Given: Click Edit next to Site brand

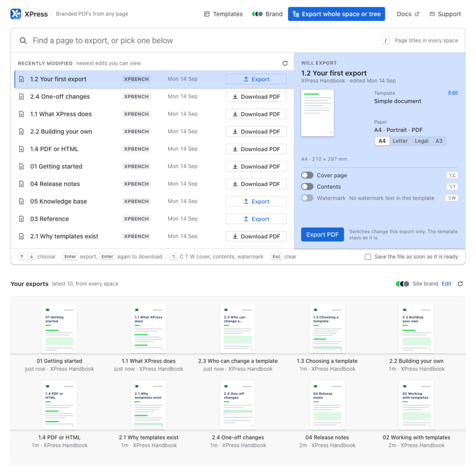Looking at the screenshot, I should (x=446, y=284).
